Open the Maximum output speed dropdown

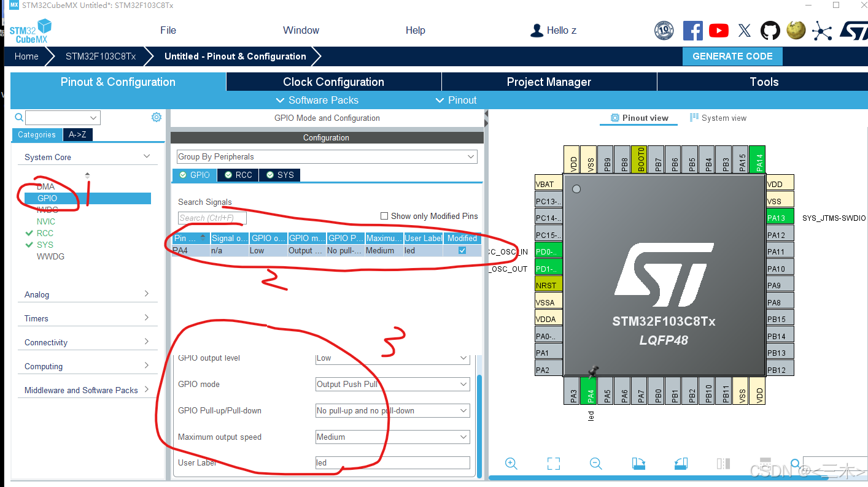[393, 437]
